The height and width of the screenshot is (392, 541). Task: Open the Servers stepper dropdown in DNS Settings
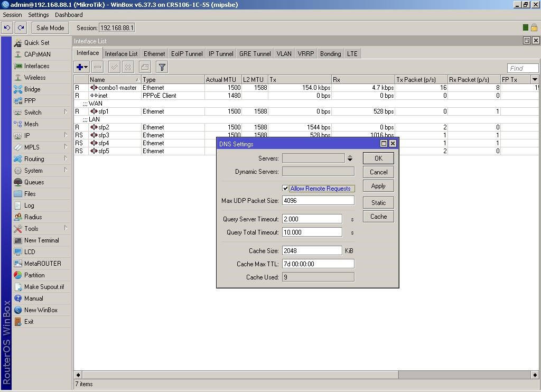[x=349, y=157]
